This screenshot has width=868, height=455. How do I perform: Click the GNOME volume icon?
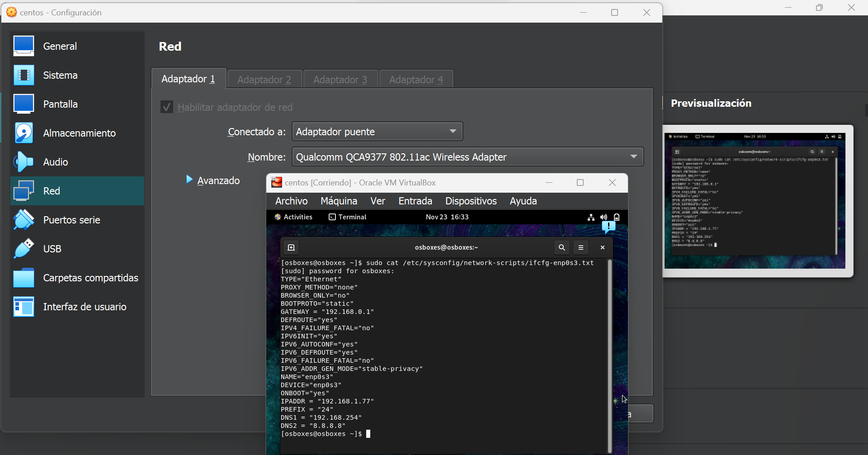coord(604,217)
